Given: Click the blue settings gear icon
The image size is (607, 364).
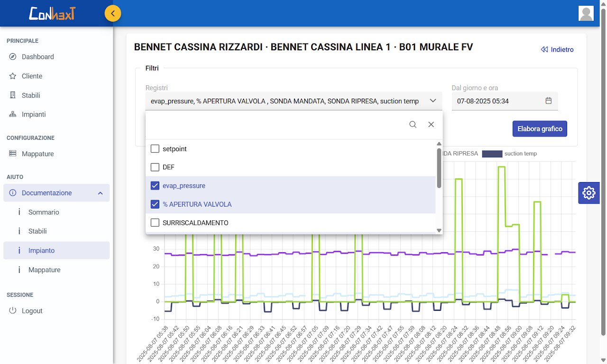Looking at the screenshot, I should coord(589,193).
